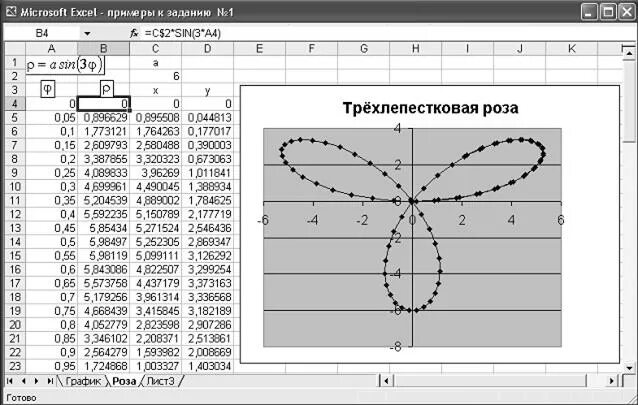The image size is (638, 405).
Task: Click the Select All corner box
Action: 15,49
